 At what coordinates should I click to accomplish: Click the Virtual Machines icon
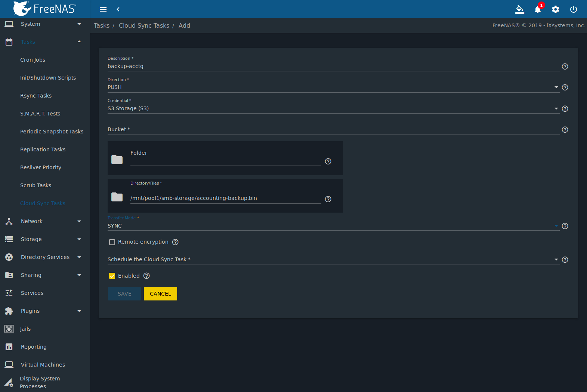click(x=9, y=365)
